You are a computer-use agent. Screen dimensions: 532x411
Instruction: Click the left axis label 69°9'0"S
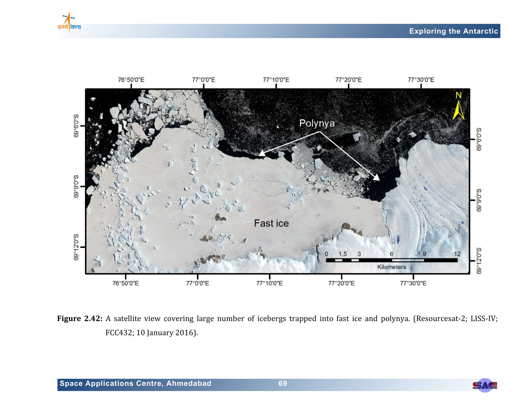click(76, 186)
